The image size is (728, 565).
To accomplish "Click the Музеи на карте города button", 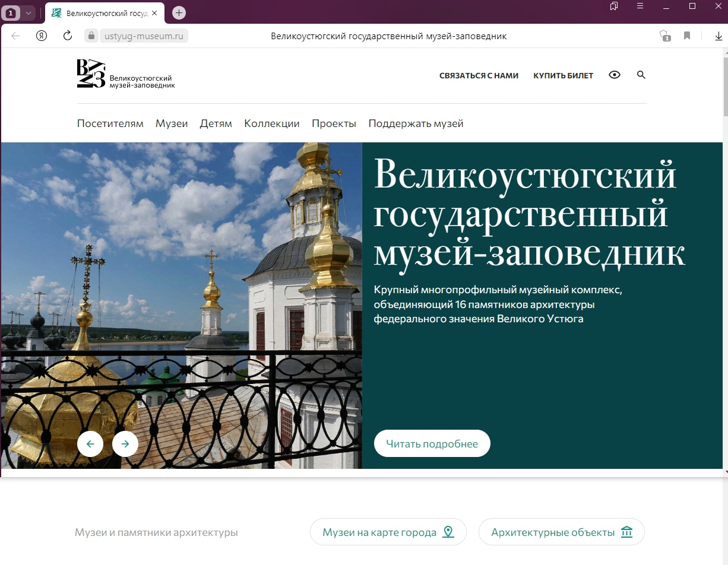I will click(388, 532).
